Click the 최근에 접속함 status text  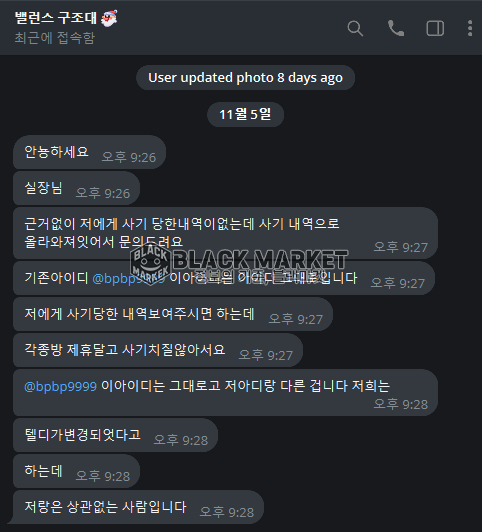point(55,38)
